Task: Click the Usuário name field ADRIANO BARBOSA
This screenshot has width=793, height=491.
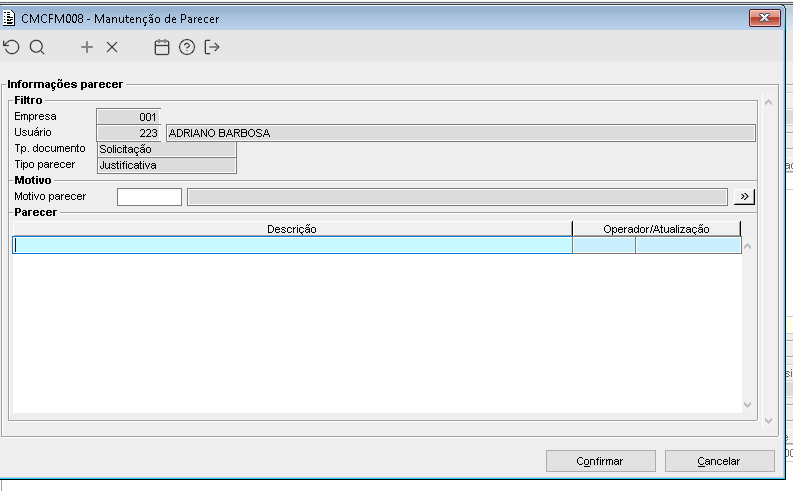Action: 460,132
